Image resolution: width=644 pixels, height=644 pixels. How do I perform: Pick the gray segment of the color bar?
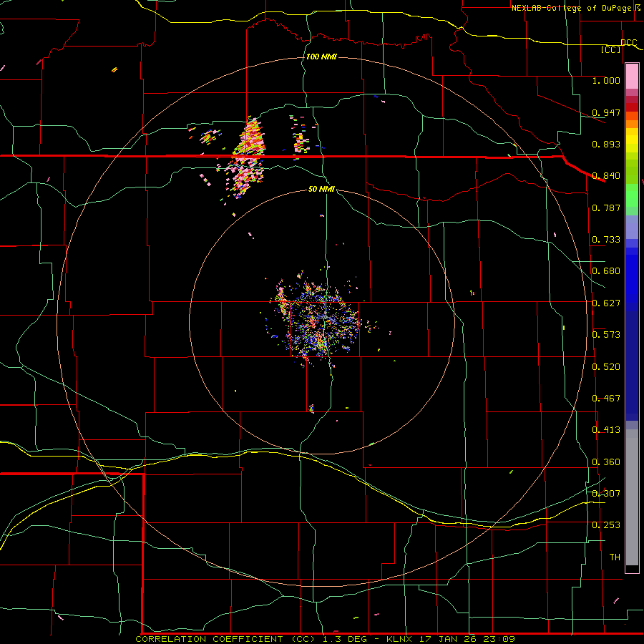click(x=632, y=497)
